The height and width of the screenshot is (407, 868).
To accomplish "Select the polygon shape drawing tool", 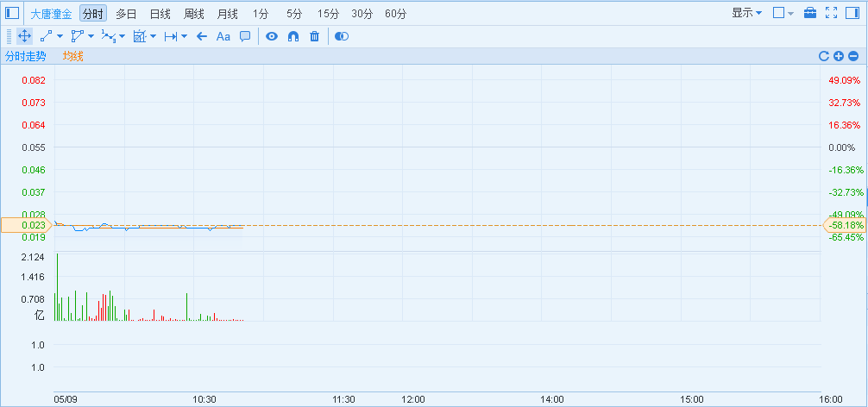I will click(x=78, y=36).
